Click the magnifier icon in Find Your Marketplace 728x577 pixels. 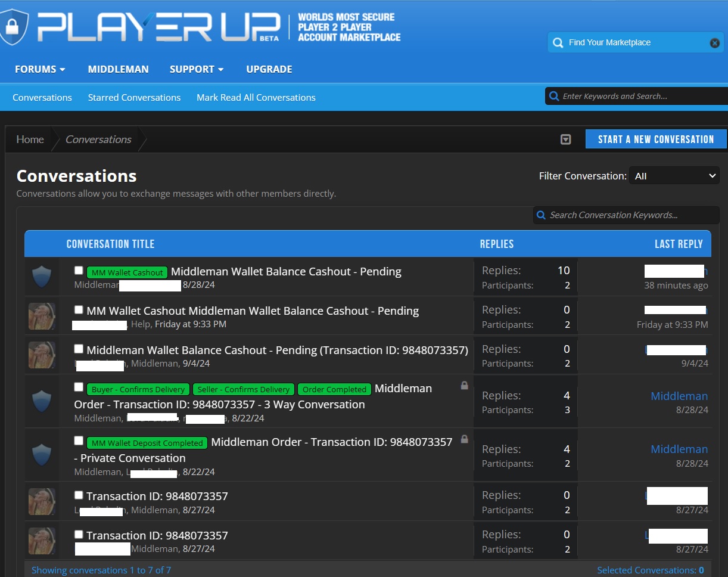pos(558,43)
